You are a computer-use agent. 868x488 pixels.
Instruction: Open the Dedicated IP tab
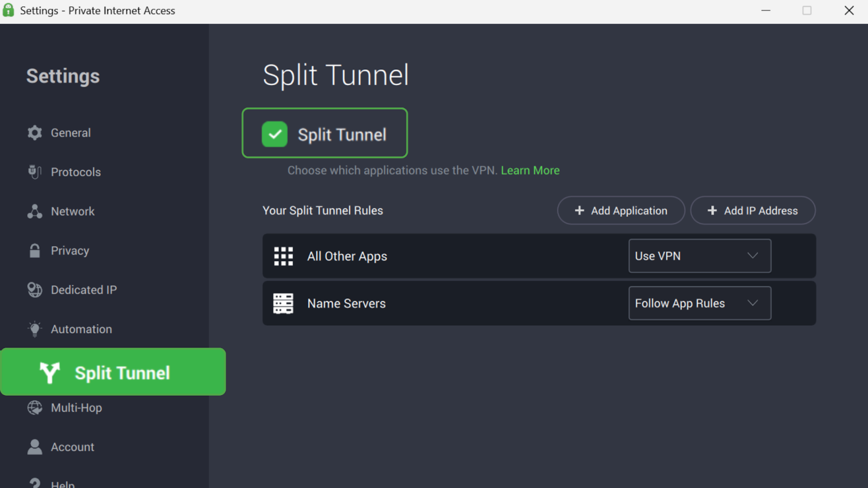point(84,290)
